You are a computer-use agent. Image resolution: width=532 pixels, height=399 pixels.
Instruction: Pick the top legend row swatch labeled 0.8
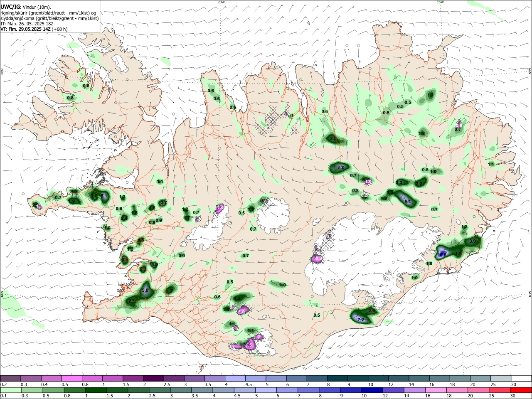[92, 378]
